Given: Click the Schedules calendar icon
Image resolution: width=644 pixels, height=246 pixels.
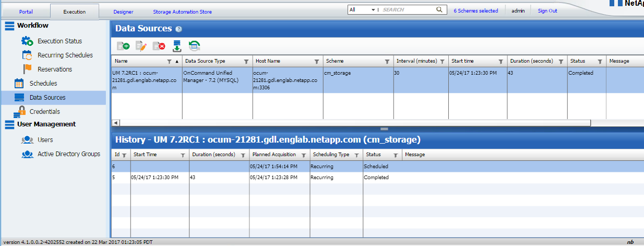Looking at the screenshot, I should 19,83.
